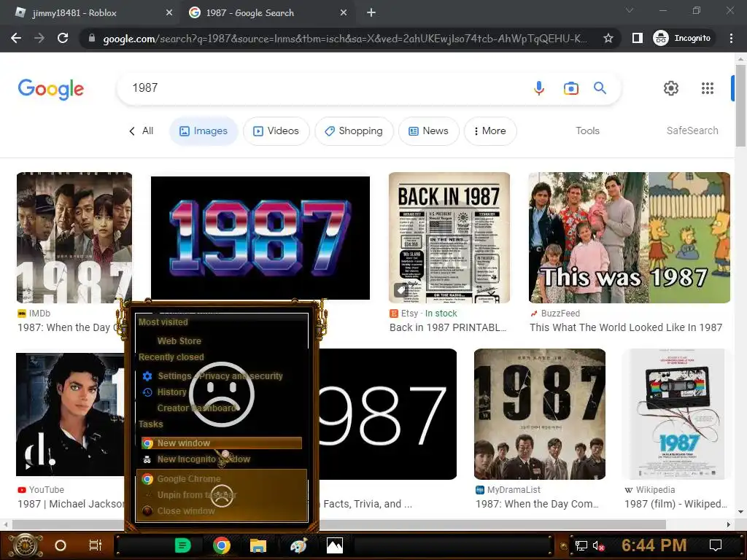The height and width of the screenshot is (560, 747).
Task: Open the MyDramaList 1987 poster
Action: point(540,414)
